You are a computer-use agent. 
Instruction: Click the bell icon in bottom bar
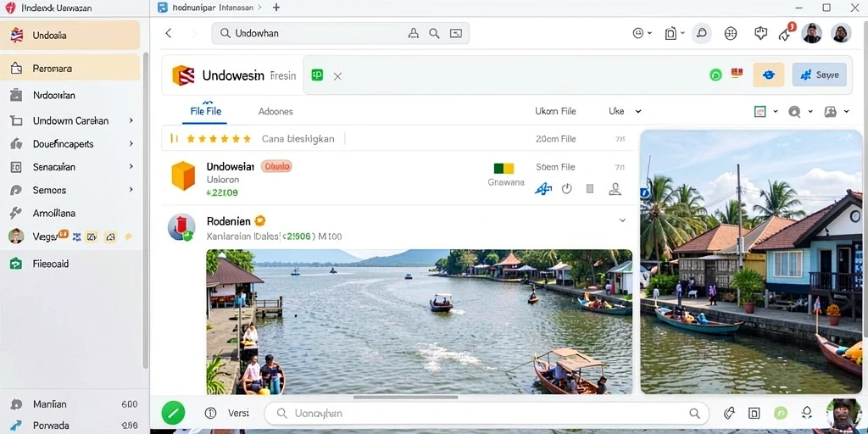point(807,413)
